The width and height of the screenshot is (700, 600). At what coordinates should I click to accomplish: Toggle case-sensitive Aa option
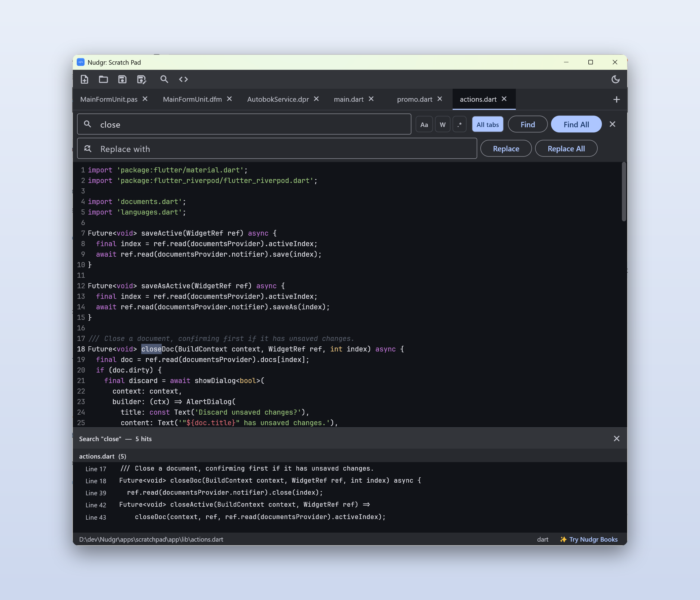pyautogui.click(x=424, y=124)
